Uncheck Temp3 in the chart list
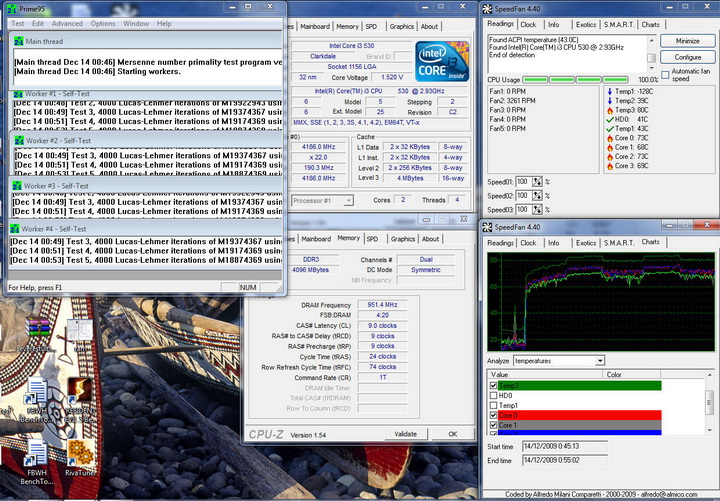This screenshot has width=720, height=501. click(494, 385)
